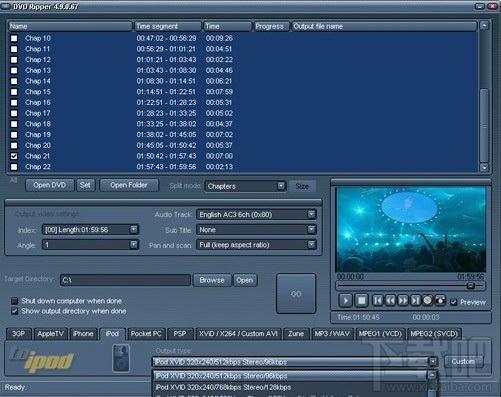Image resolution: width=501 pixels, height=397 pixels.
Task: Switch to the Pocket PC tab
Action: (146, 334)
